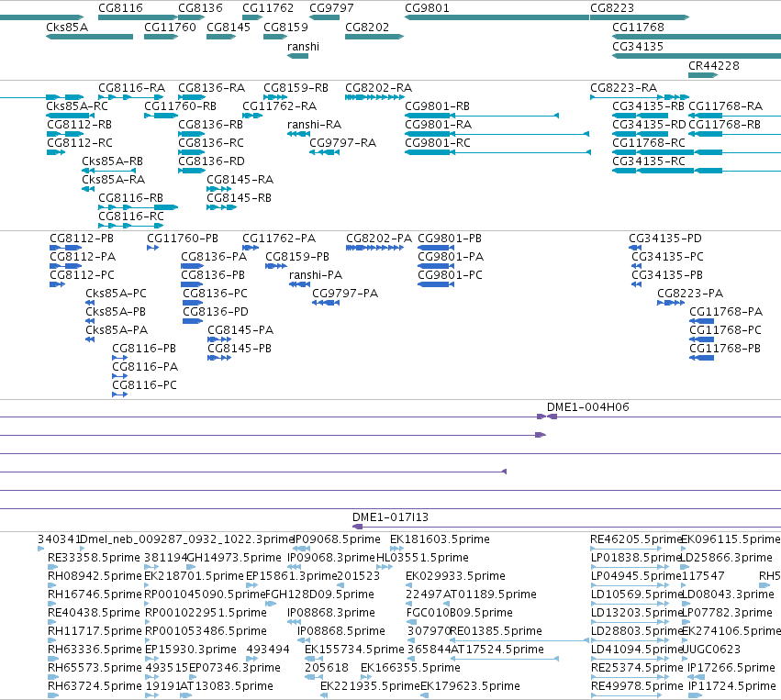Select the RE01385.5prime EST label
Image resolution: width=781 pixels, height=700 pixels.
coord(496,631)
